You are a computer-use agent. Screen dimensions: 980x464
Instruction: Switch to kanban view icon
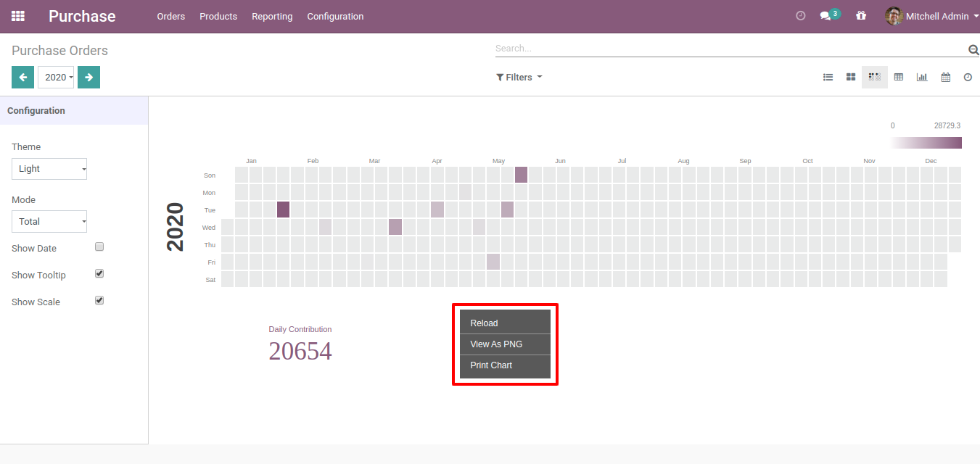point(851,77)
